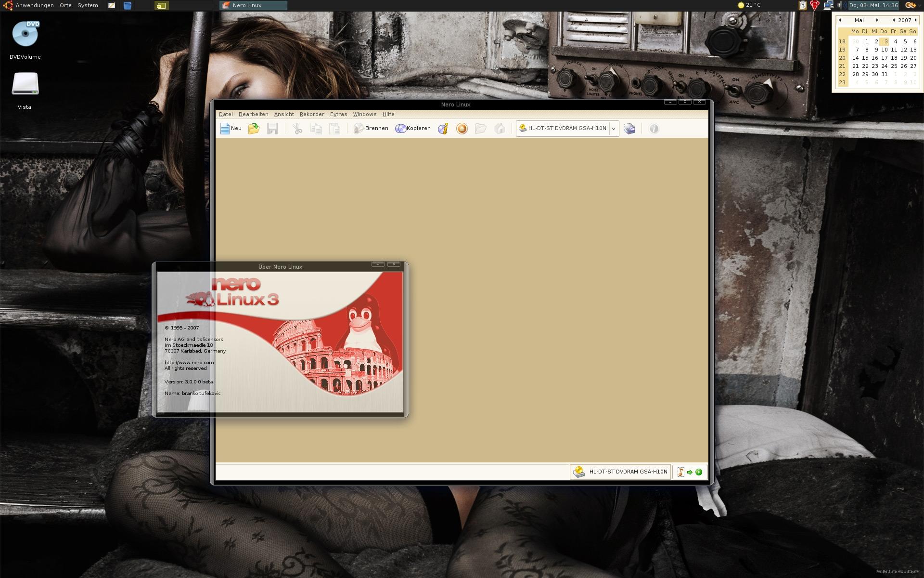Click http://www.nero.com in the about dialog
Screen dimensions: 924x578
click(x=189, y=363)
